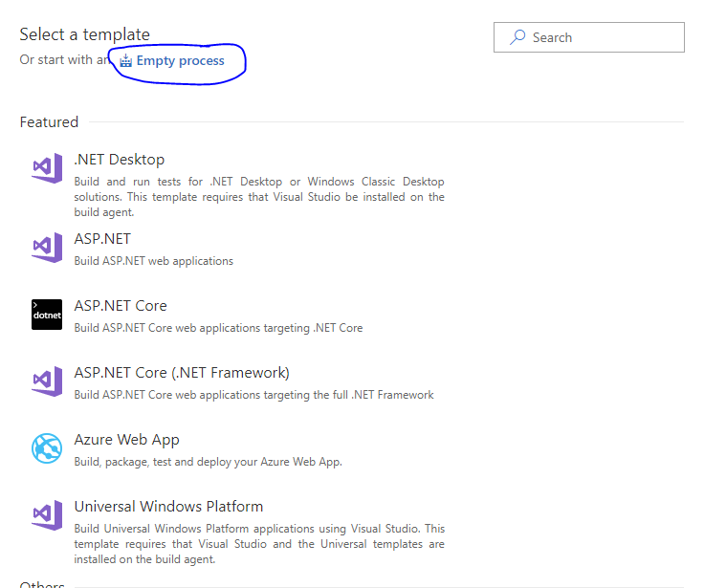Image resolution: width=704 pixels, height=588 pixels.
Task: Focus the Search templates field
Action: click(x=589, y=37)
